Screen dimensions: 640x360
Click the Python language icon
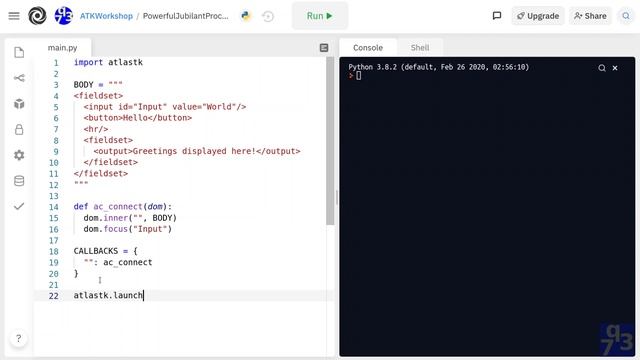coord(246,16)
